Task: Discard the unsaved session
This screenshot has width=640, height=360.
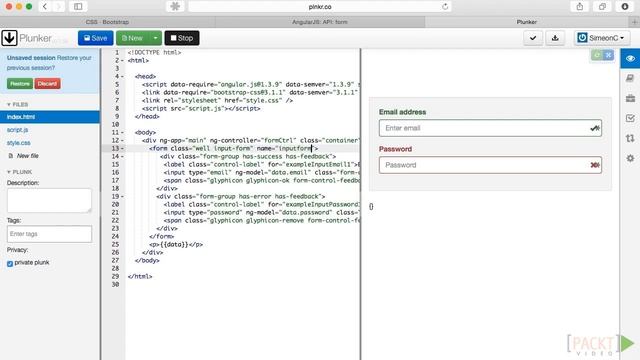Action: click(47, 84)
